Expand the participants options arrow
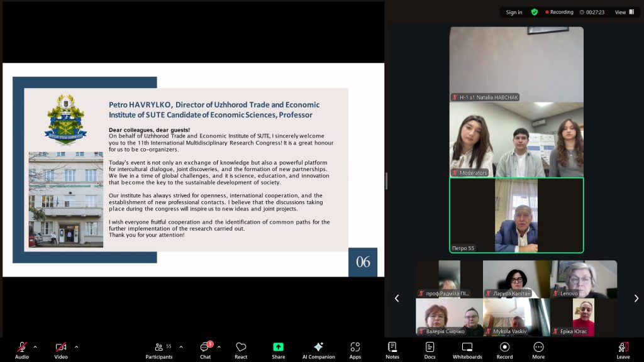The width and height of the screenshot is (644, 362). [181, 346]
